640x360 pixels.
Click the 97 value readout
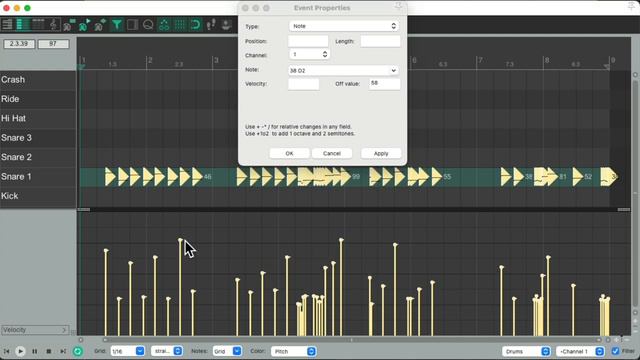click(53, 44)
